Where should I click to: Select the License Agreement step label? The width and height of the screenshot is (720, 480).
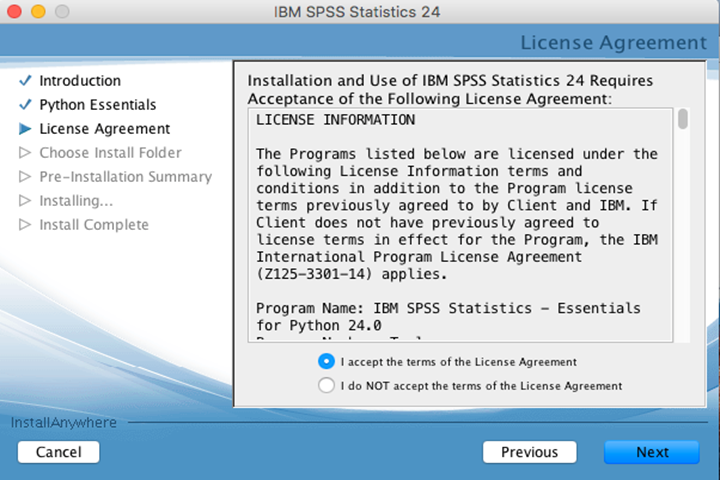pyautogui.click(x=105, y=129)
